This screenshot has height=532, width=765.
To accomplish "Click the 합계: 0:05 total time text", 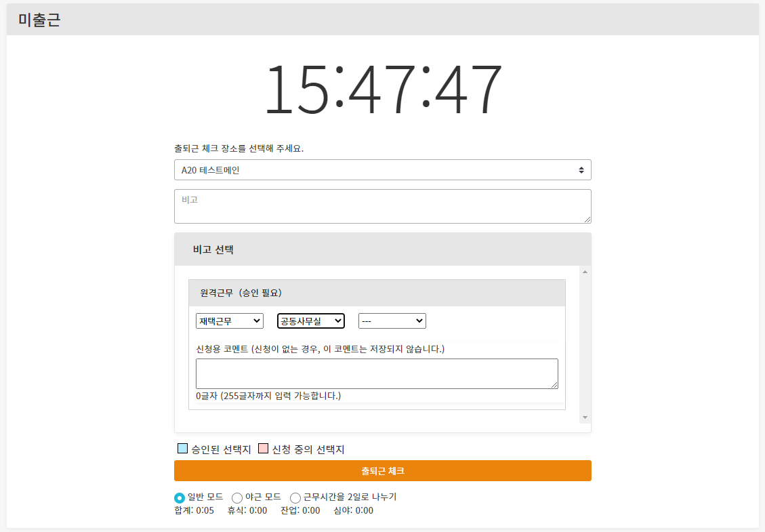I will 194,510.
